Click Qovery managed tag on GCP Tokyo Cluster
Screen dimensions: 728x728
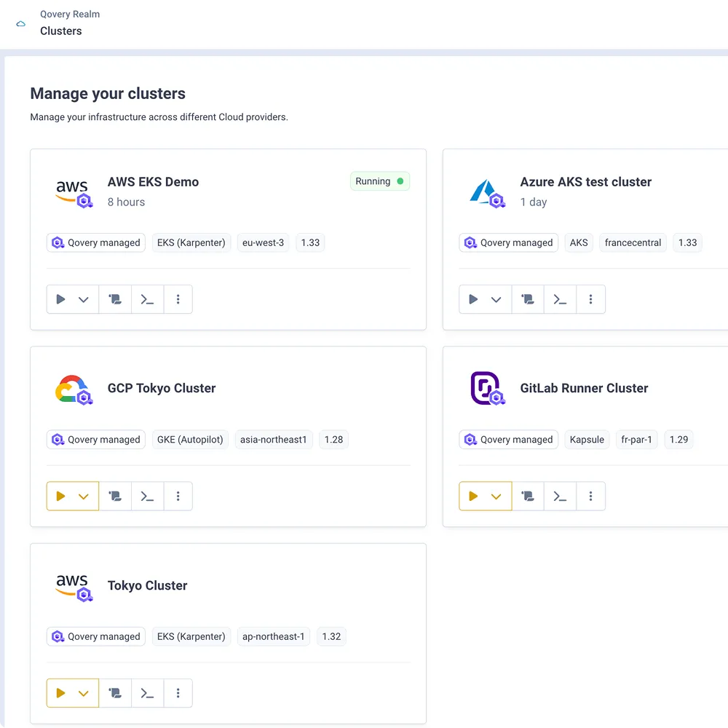[x=96, y=440]
